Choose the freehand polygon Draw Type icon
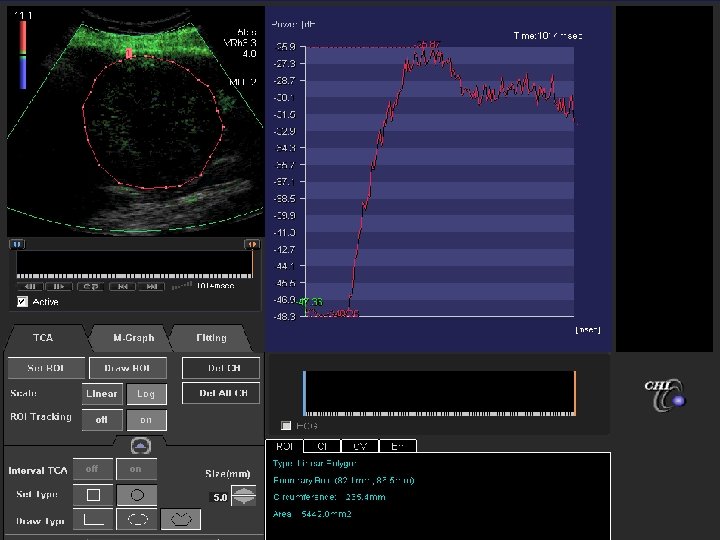The height and width of the screenshot is (540, 720). coord(181,520)
